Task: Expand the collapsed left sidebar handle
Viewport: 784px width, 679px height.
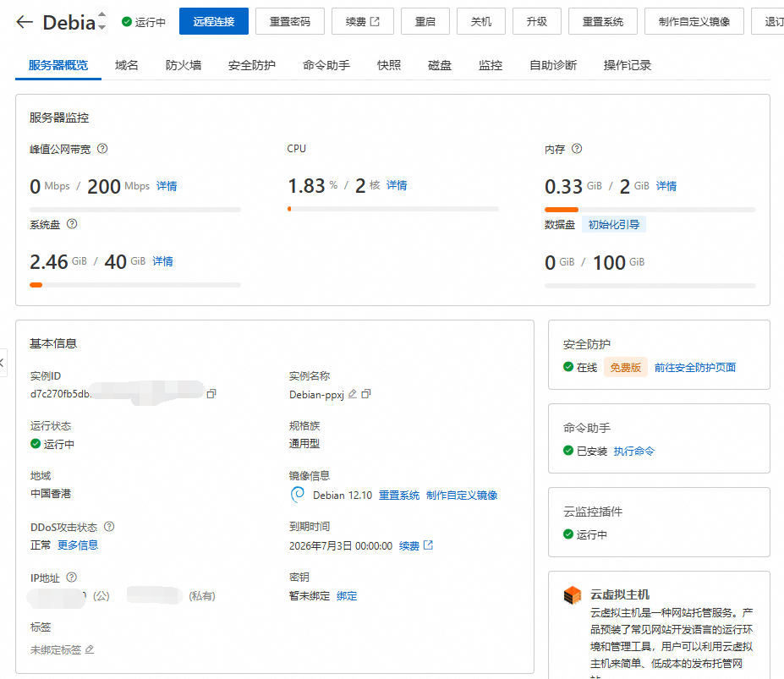Action: (x=3, y=363)
